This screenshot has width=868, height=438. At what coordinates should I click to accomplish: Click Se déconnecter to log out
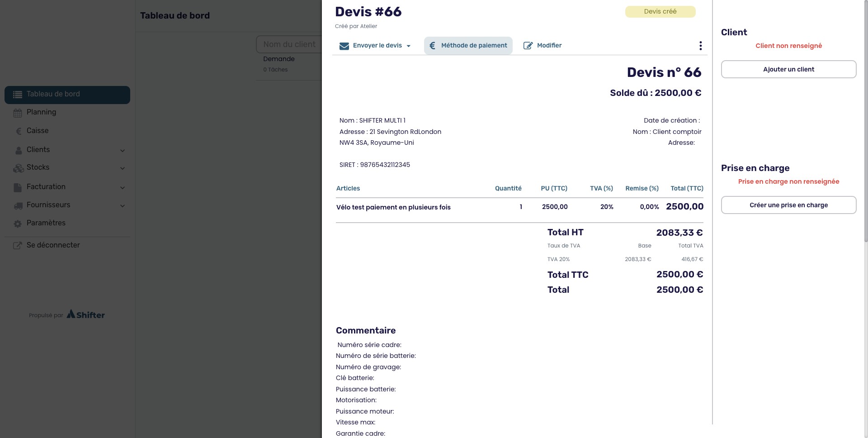pos(53,245)
